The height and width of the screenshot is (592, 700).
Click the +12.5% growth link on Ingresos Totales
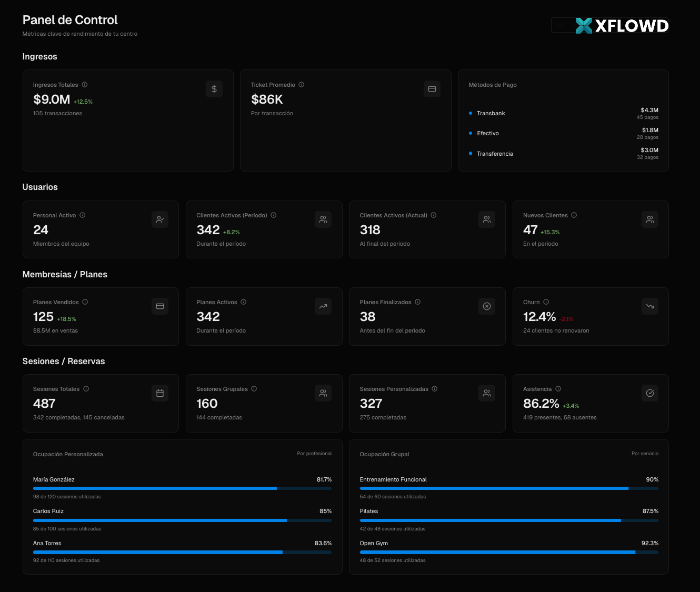(83, 101)
